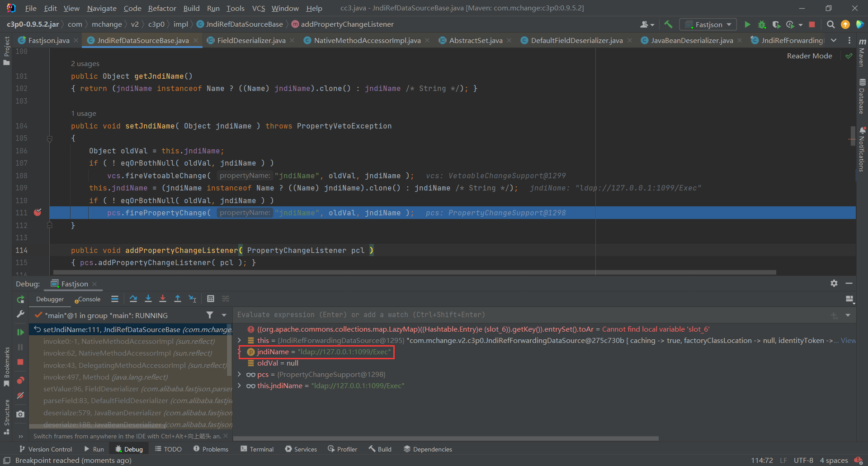Open the Problems tool window
The height and width of the screenshot is (466, 868).
point(211,449)
